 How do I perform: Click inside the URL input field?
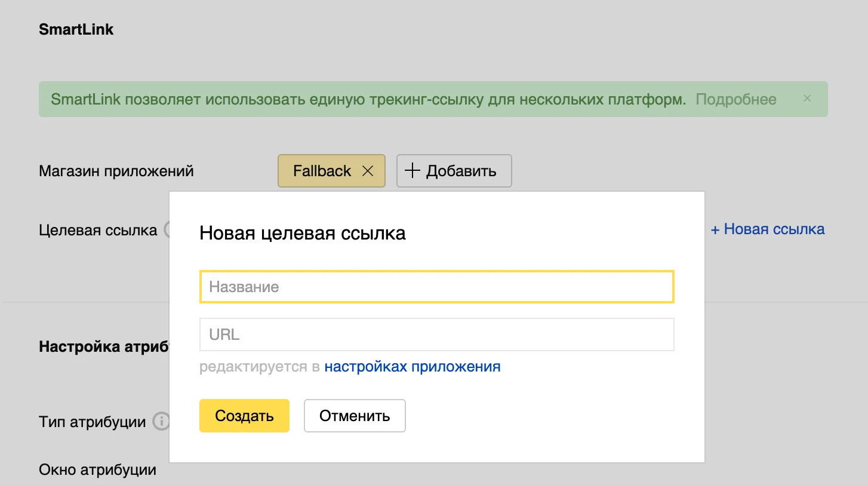point(436,334)
